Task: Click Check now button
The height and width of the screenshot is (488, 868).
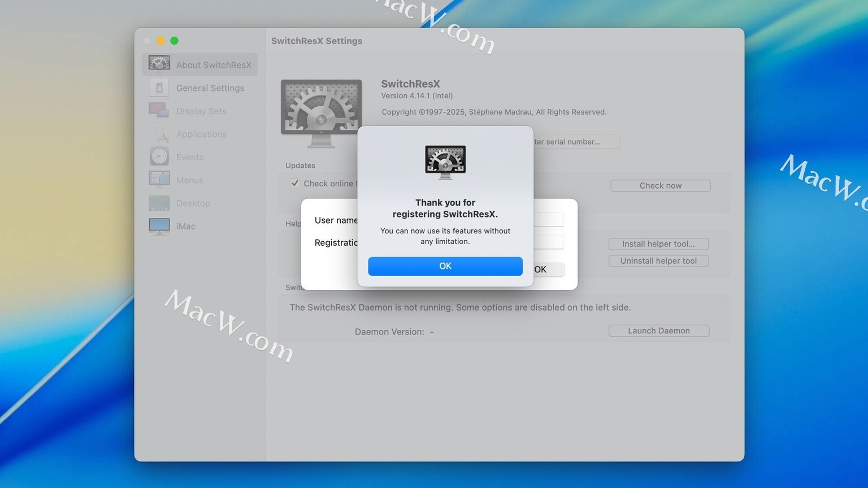Action: click(x=661, y=185)
